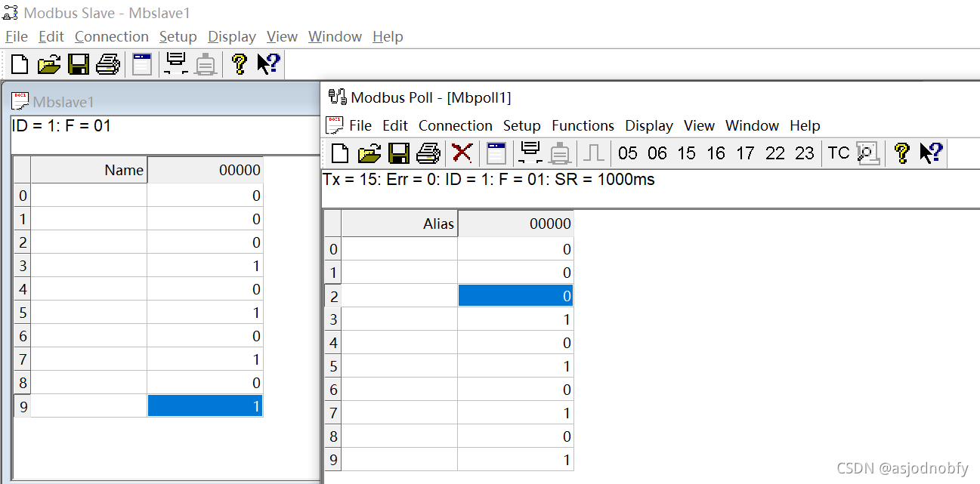Select value cell of row 7 in Mbpoll1

[x=515, y=413]
